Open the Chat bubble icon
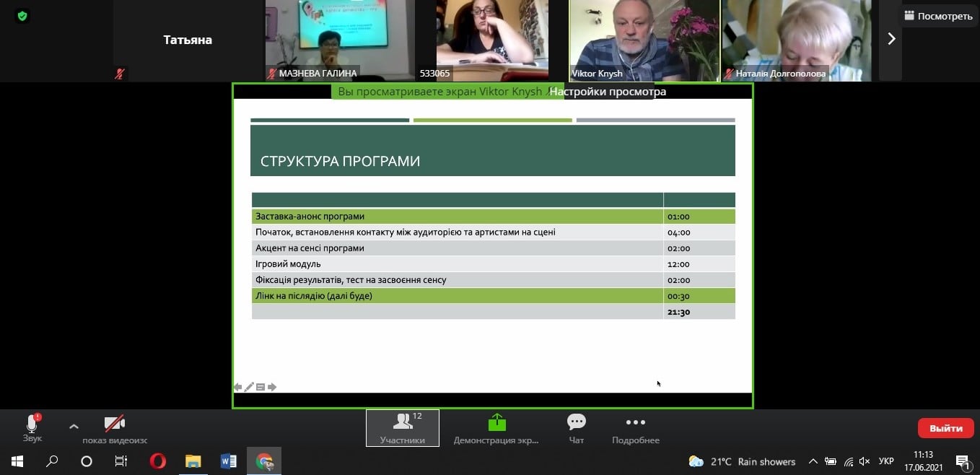The image size is (980, 475). pos(576,422)
